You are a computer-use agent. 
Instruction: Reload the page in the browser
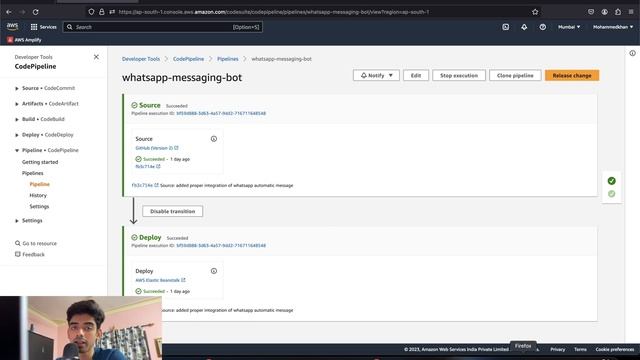pos(36,12)
